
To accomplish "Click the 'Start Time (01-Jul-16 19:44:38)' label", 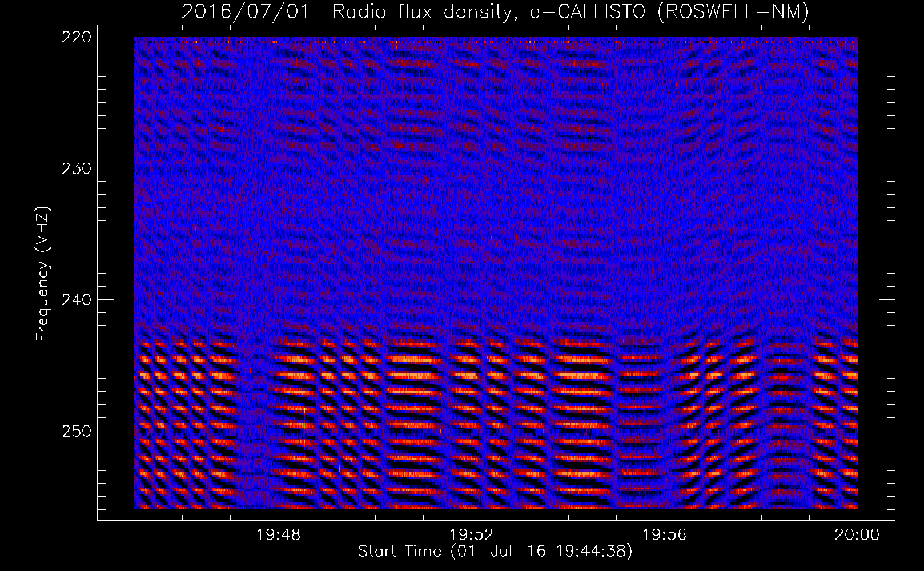I will (x=495, y=552).
